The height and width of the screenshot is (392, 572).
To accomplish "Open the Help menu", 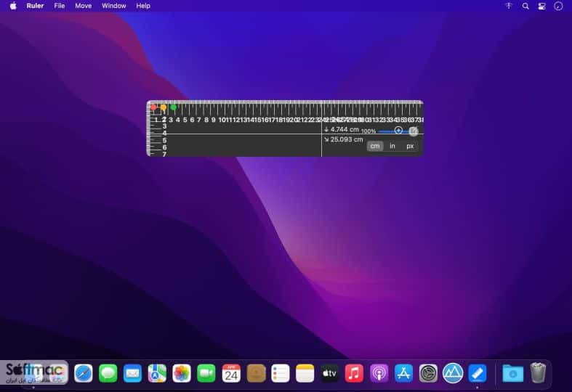I will [143, 6].
